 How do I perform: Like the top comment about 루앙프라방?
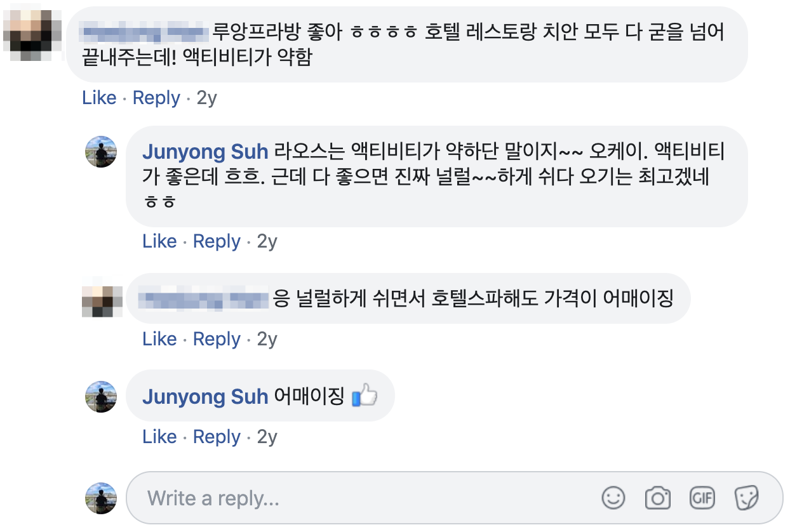(100, 97)
